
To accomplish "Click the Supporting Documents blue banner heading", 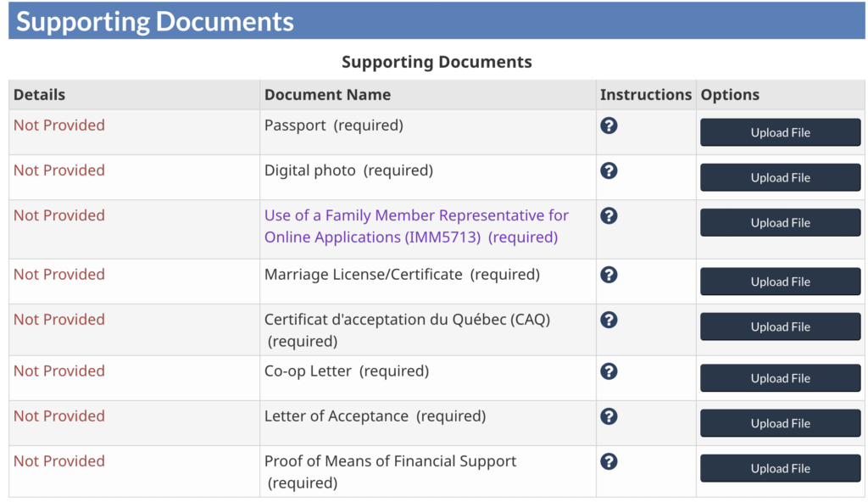I will tap(155, 22).
